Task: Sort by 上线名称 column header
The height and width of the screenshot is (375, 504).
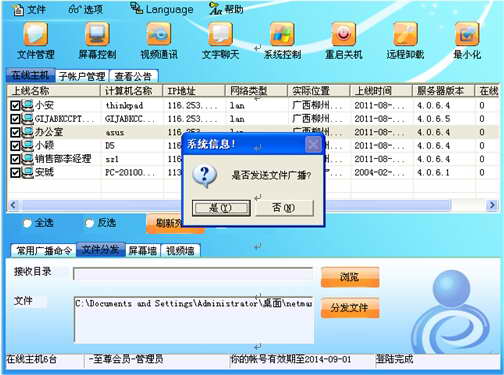Action: click(x=54, y=91)
